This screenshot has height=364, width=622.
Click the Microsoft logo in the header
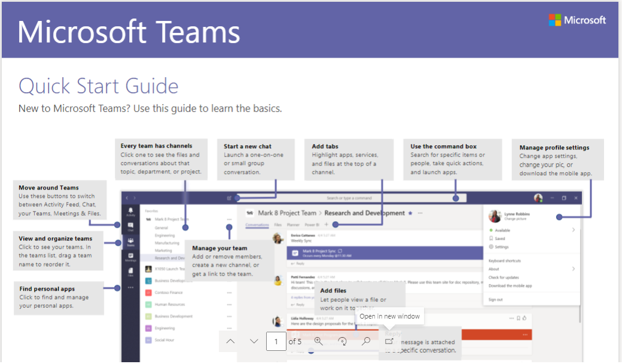click(577, 20)
